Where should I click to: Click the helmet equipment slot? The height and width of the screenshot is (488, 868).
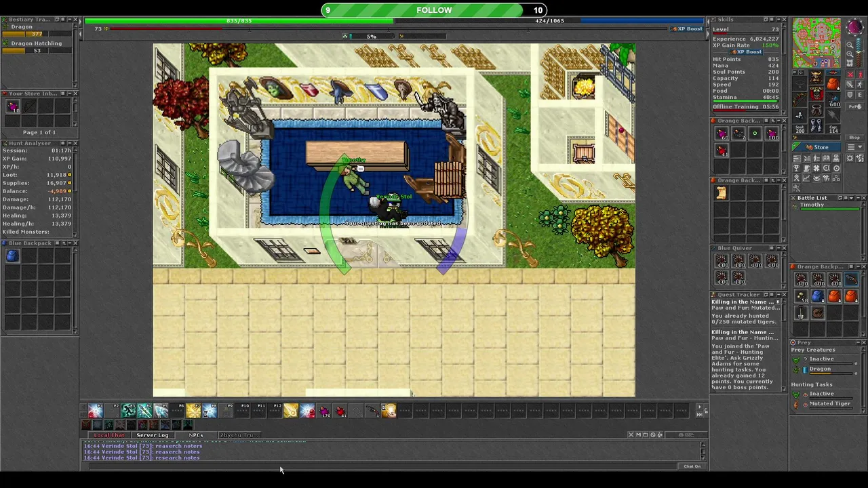pyautogui.click(x=816, y=77)
